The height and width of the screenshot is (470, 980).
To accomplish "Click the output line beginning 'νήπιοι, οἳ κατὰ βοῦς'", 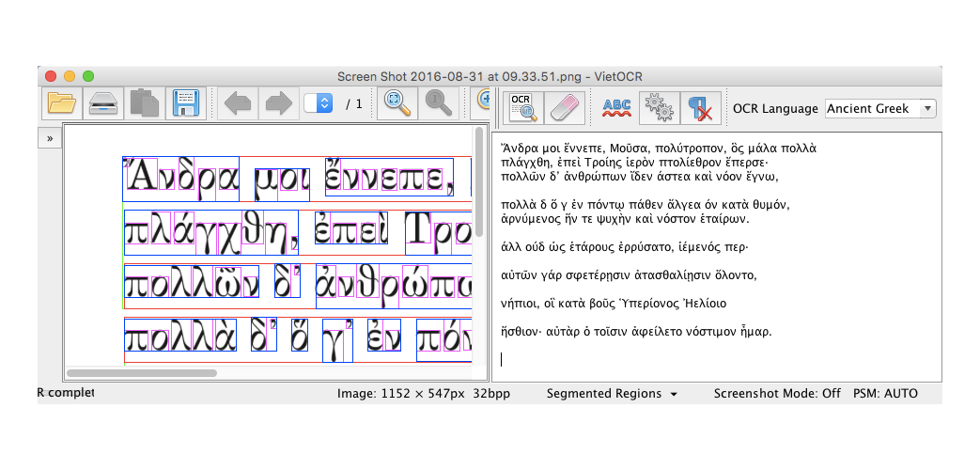I will click(x=614, y=304).
